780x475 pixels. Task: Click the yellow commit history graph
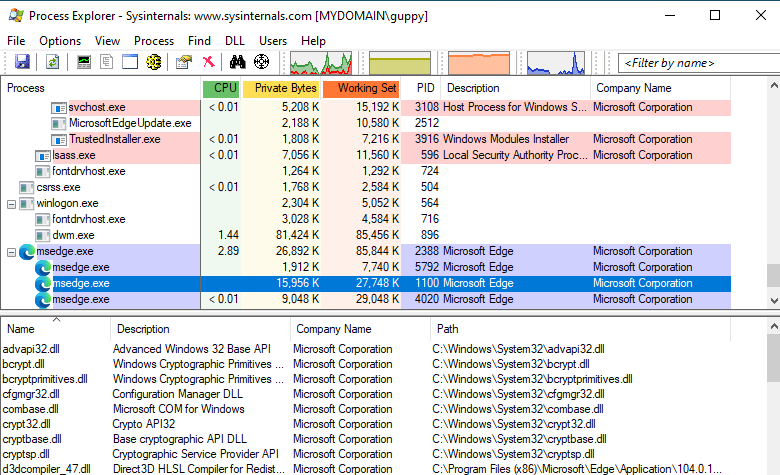pyautogui.click(x=400, y=63)
